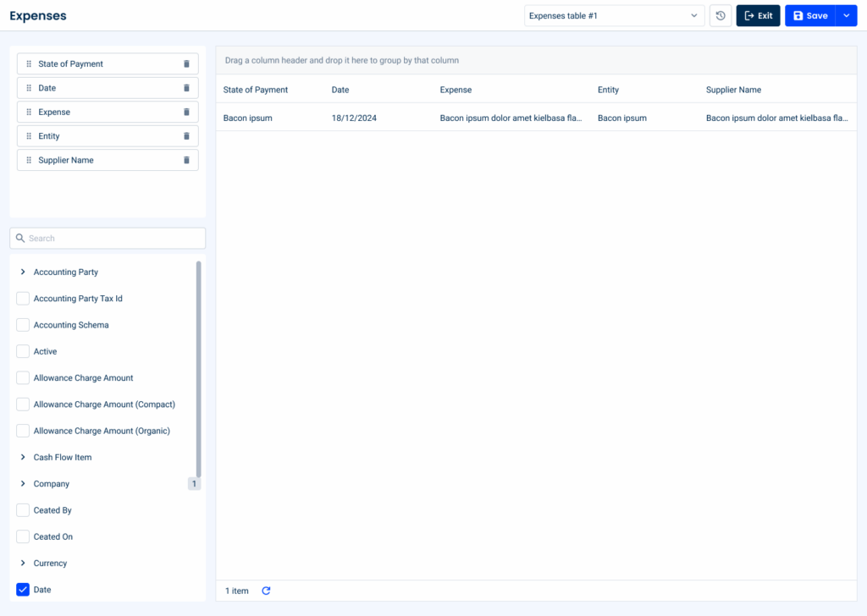Uncheck the Date checkbox in field list
Image resolution: width=867 pixels, height=616 pixels.
pos(23,590)
